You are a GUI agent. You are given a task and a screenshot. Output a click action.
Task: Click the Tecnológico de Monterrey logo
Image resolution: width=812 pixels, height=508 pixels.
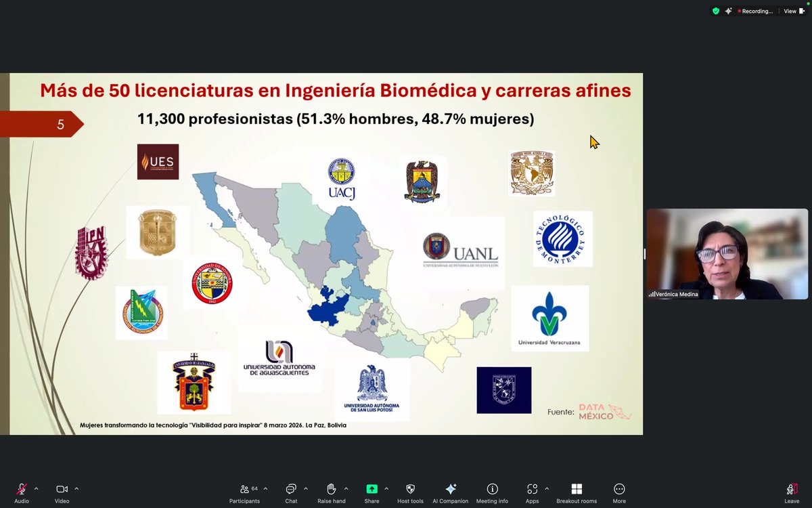(563, 238)
